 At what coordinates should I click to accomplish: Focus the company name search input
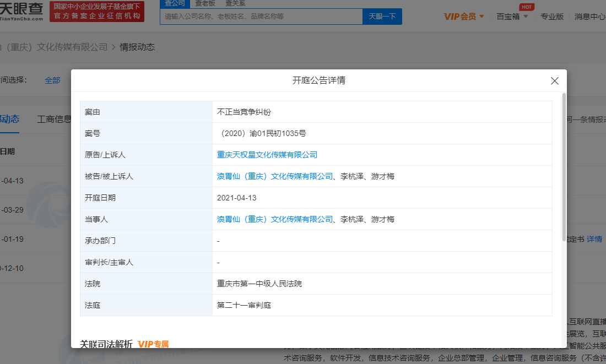(261, 17)
